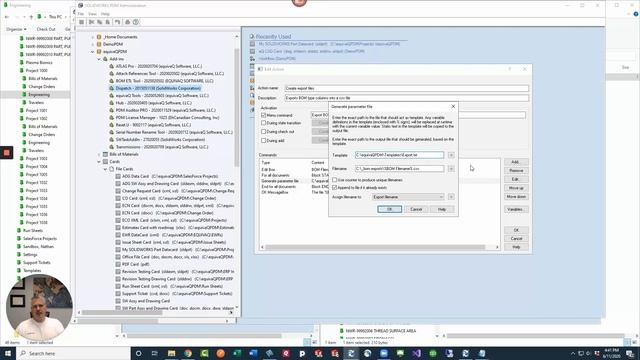Click the red recording stop icon at left edge
The image size is (640, 360).
pos(7,153)
